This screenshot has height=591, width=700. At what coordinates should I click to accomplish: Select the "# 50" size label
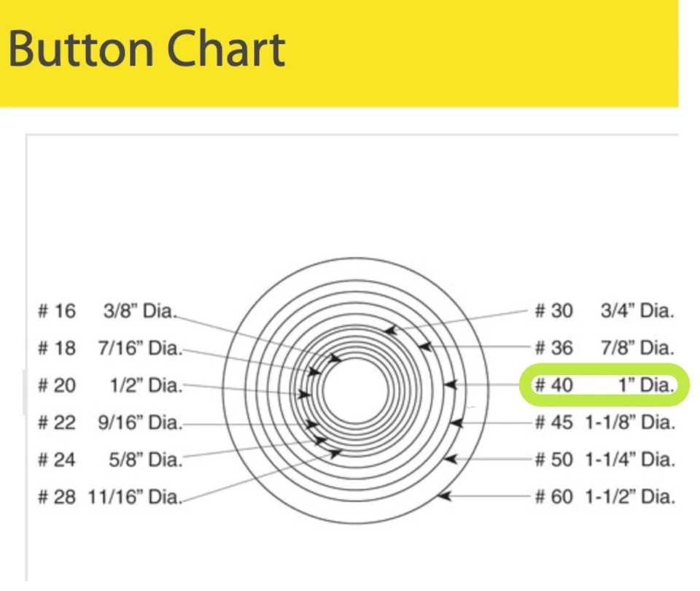click(x=553, y=460)
